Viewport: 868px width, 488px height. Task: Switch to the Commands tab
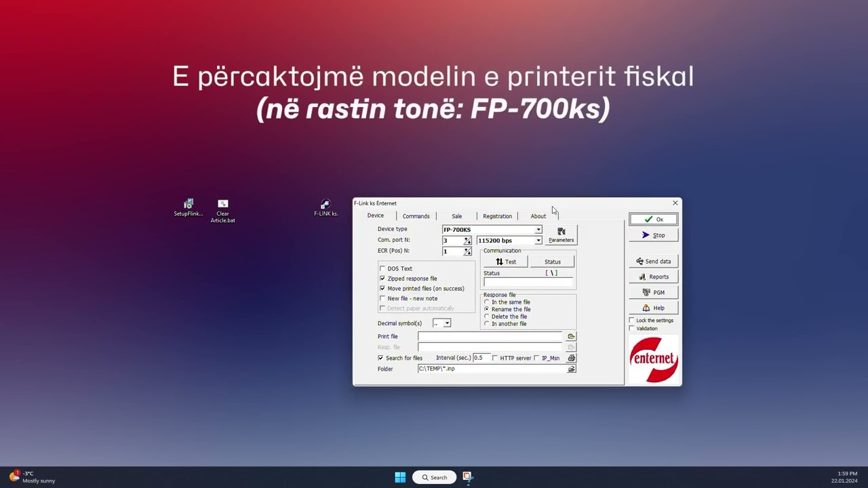(x=416, y=216)
